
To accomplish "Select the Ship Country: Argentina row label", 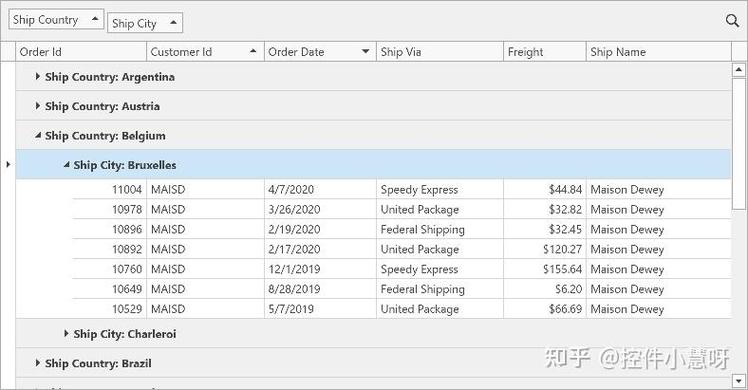I will tap(110, 77).
